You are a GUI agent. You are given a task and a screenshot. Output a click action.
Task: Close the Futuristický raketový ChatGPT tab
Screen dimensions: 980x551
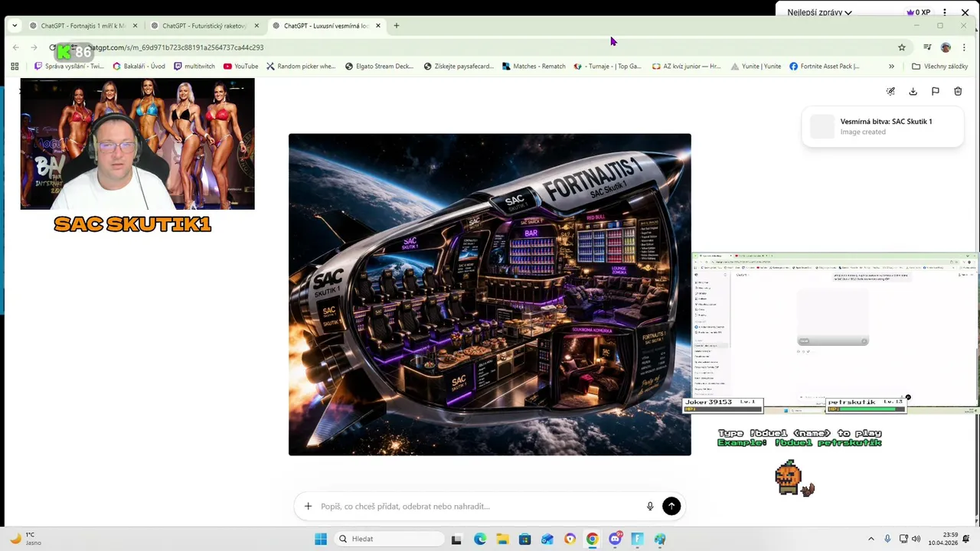[256, 25]
